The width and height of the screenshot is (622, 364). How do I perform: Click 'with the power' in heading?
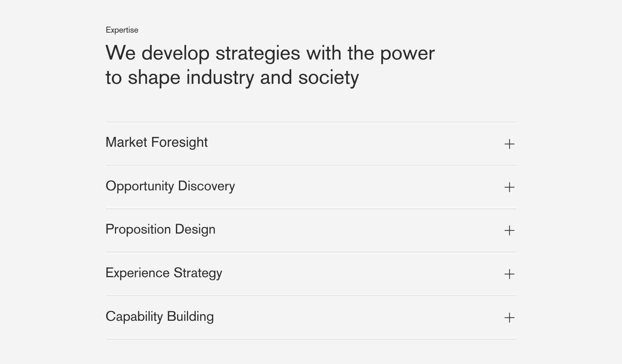click(371, 53)
